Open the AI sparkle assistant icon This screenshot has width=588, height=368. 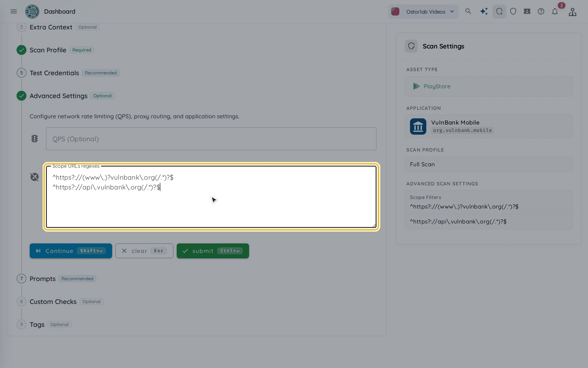click(484, 11)
